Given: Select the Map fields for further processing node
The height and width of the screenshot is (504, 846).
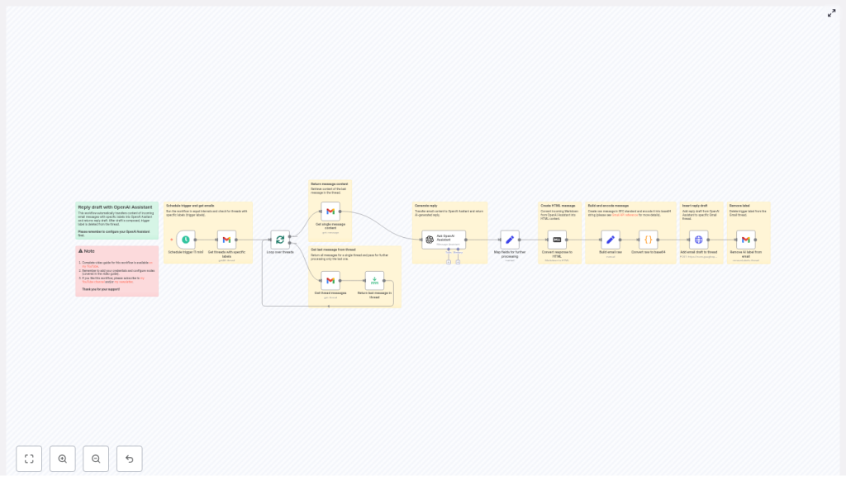Looking at the screenshot, I should pyautogui.click(x=510, y=240).
